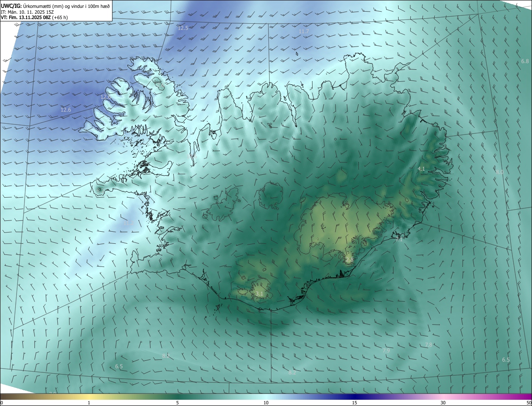
Task: Click the 4.1 value label in east Iceland
Action: click(x=421, y=169)
